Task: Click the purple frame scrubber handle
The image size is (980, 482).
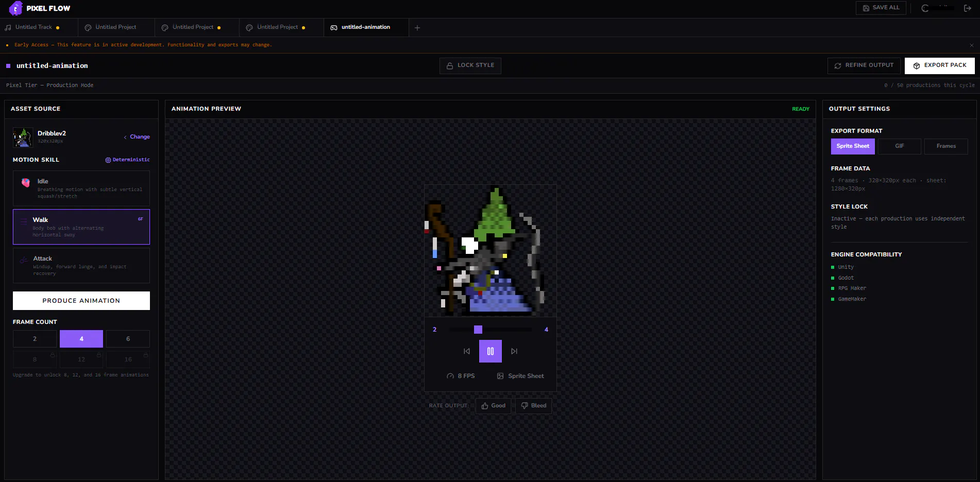Action: [478, 330]
